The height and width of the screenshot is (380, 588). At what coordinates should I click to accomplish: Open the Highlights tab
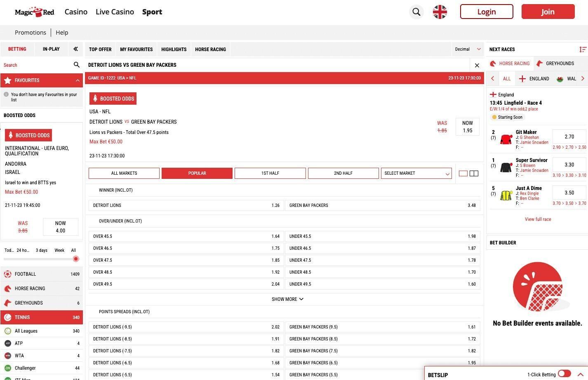pyautogui.click(x=174, y=49)
